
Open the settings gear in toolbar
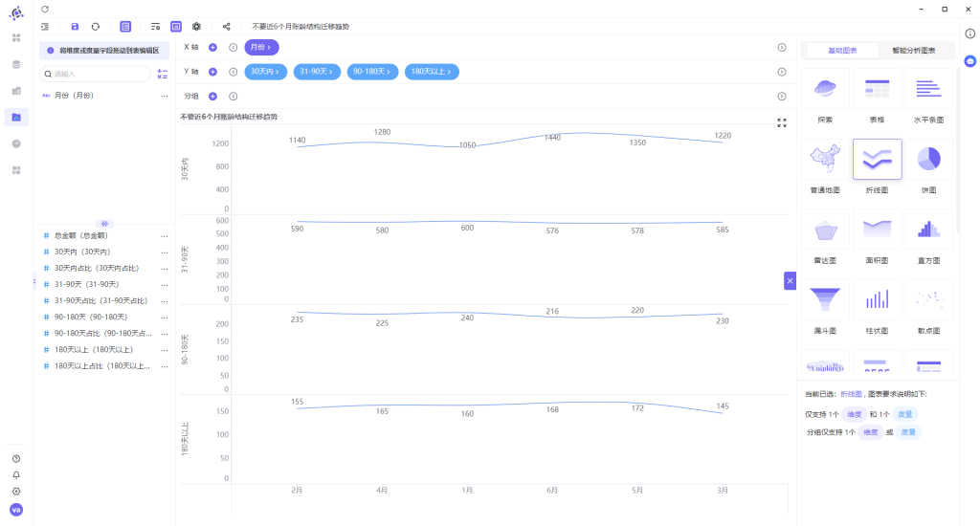point(196,27)
